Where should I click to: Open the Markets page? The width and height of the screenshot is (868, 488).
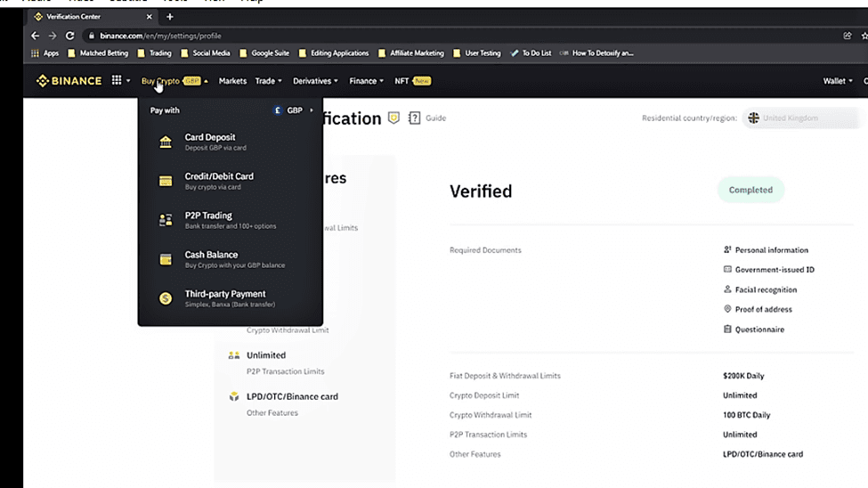(232, 81)
